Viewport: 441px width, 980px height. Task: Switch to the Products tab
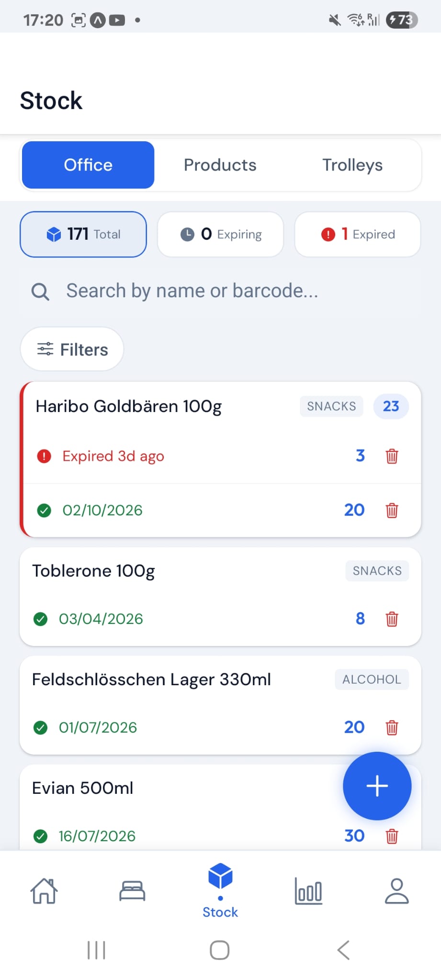coord(220,165)
